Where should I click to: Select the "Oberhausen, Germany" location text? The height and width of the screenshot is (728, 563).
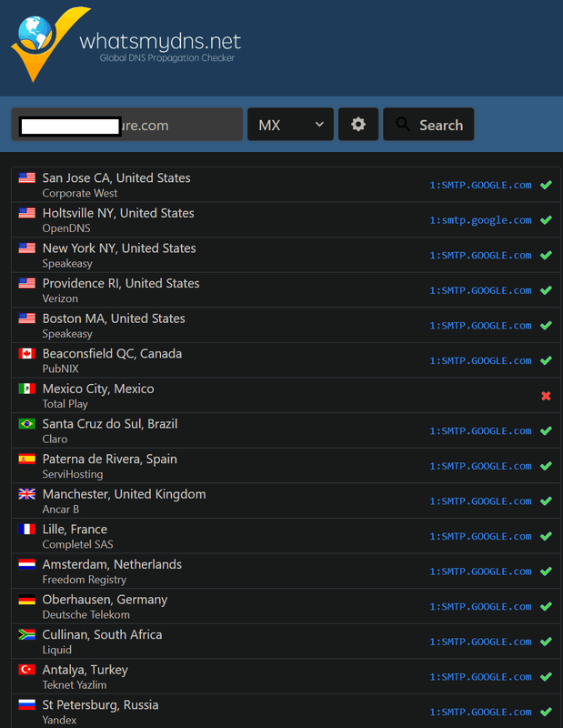point(105,600)
